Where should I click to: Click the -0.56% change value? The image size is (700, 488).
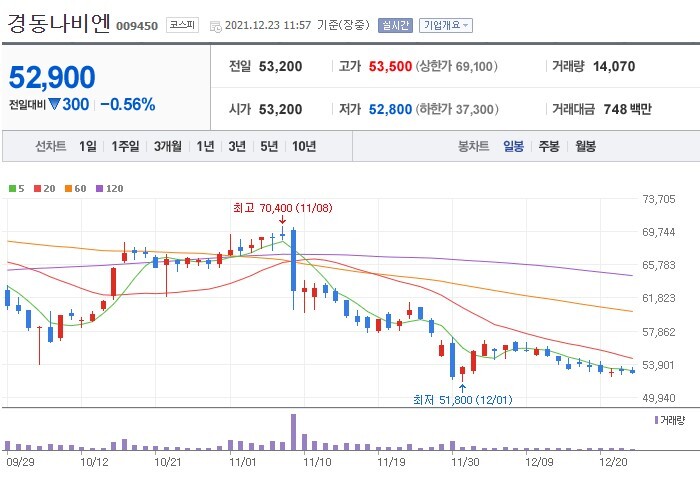tap(128, 104)
